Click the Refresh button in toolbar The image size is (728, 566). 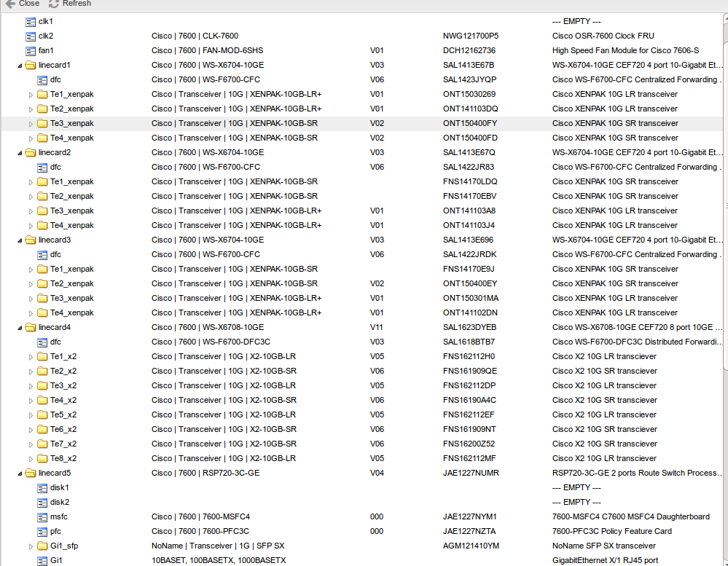(x=70, y=4)
